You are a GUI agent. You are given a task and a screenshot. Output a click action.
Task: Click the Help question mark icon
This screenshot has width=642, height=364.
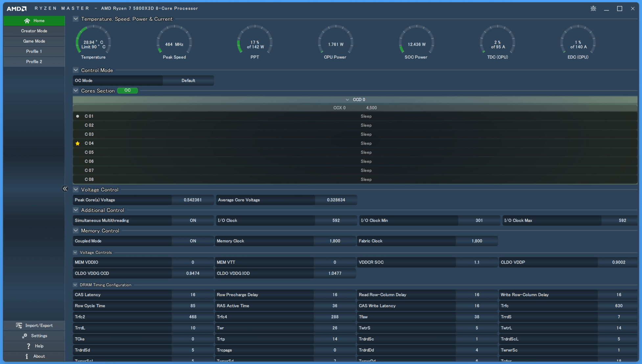[x=29, y=346]
